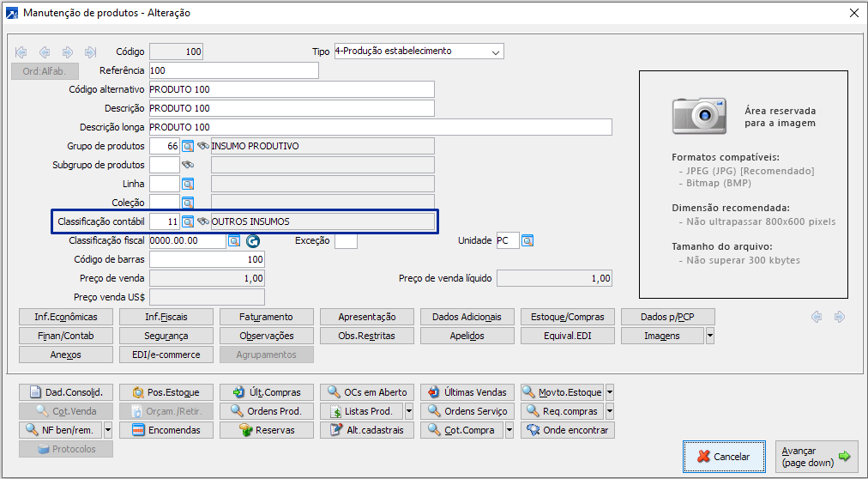Screen dimensions: 868x479
Task: Open the Dados p/PCP section
Action: [x=667, y=317]
